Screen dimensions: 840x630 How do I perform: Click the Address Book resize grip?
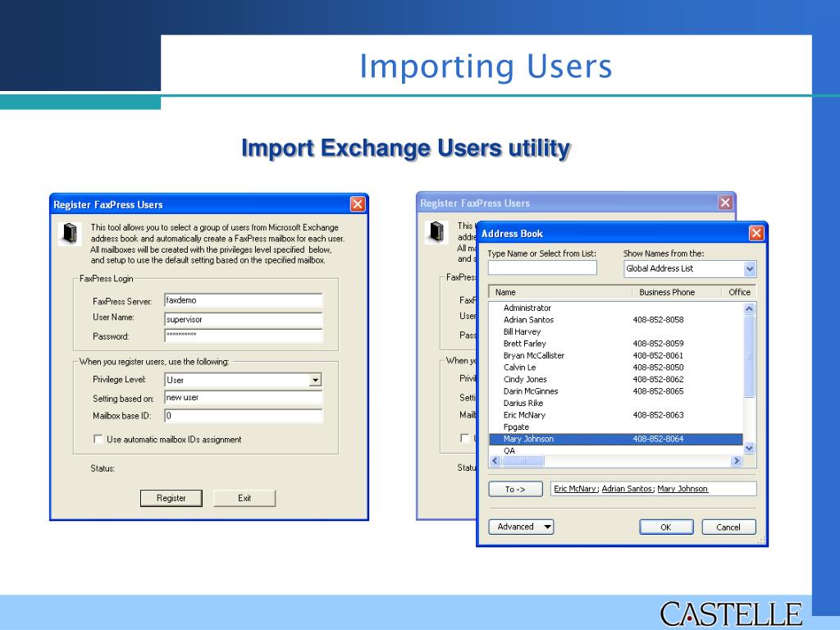pyautogui.click(x=762, y=541)
